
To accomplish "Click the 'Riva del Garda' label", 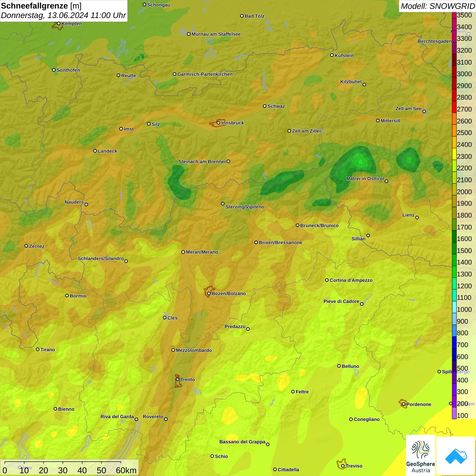I will tap(117, 417).
